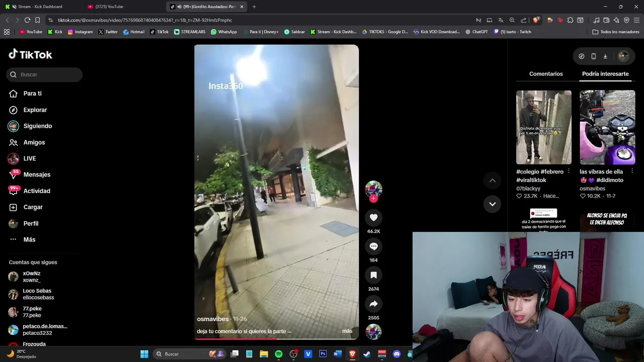Open the comments bubble showing 184
644x362 pixels.
(373, 246)
